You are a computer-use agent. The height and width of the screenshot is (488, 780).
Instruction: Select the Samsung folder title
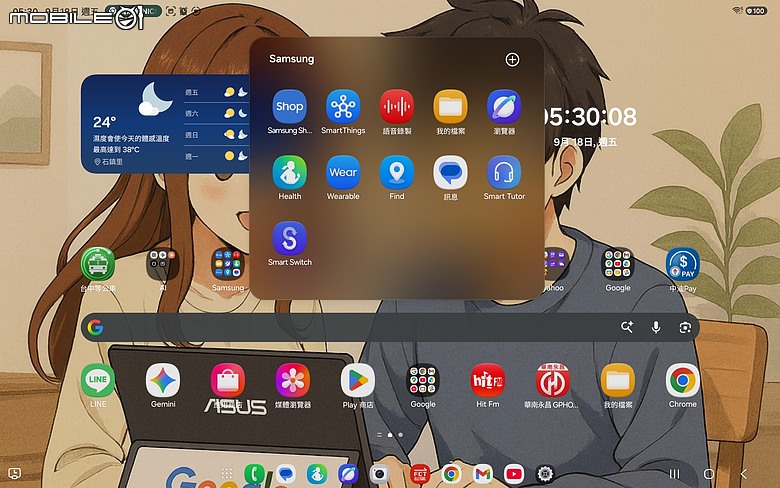[x=292, y=59]
